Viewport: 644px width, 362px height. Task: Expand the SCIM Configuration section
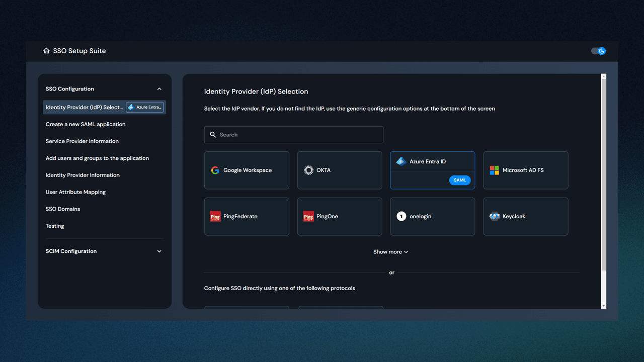[x=159, y=251]
